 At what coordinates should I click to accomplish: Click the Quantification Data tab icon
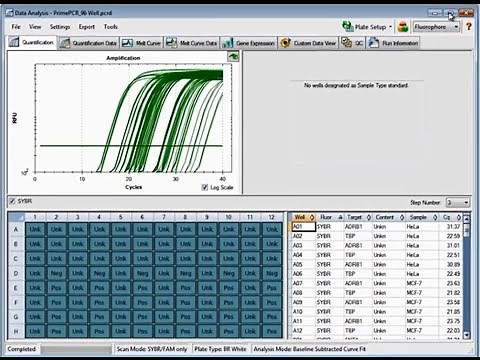click(x=65, y=43)
